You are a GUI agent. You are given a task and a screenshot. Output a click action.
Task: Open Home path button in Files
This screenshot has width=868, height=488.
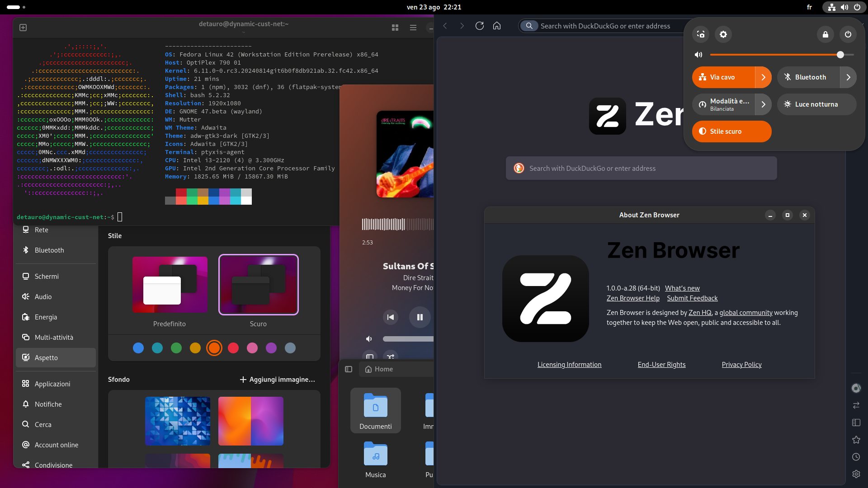point(379,369)
